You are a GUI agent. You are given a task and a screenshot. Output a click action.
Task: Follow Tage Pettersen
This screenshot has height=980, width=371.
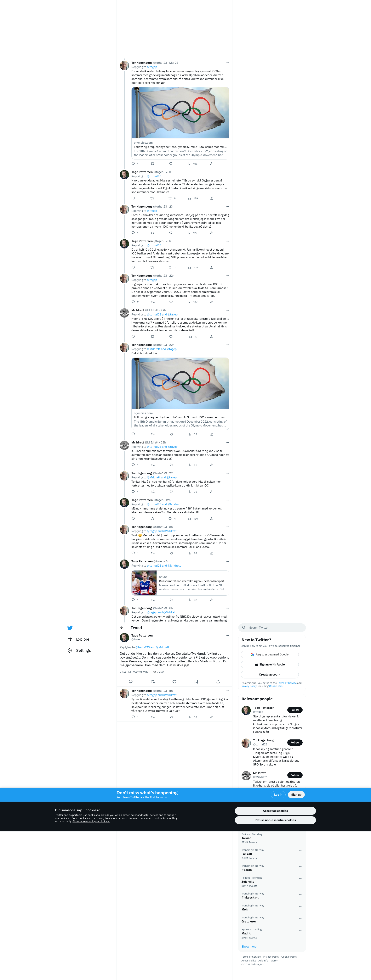(x=295, y=710)
